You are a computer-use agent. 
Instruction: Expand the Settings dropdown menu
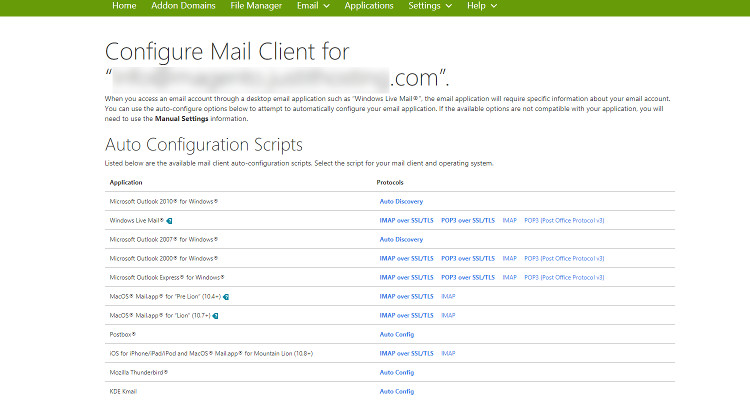coord(430,6)
